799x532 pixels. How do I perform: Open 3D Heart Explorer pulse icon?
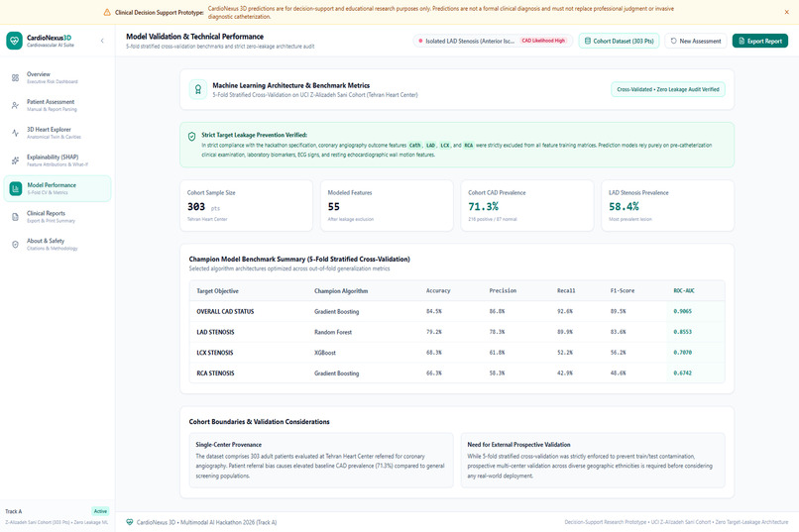point(15,133)
